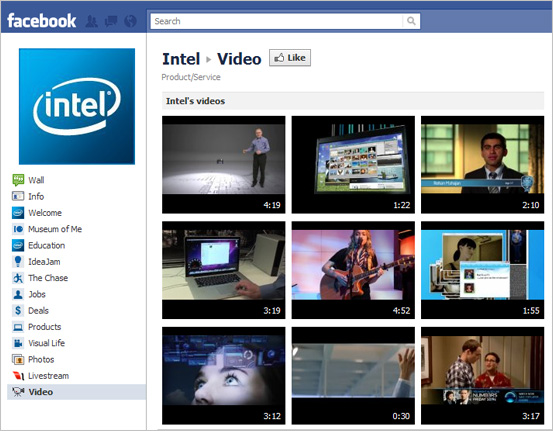The image size is (553, 431).
Task: Play the 3:19 laptop video
Action: coord(224,270)
